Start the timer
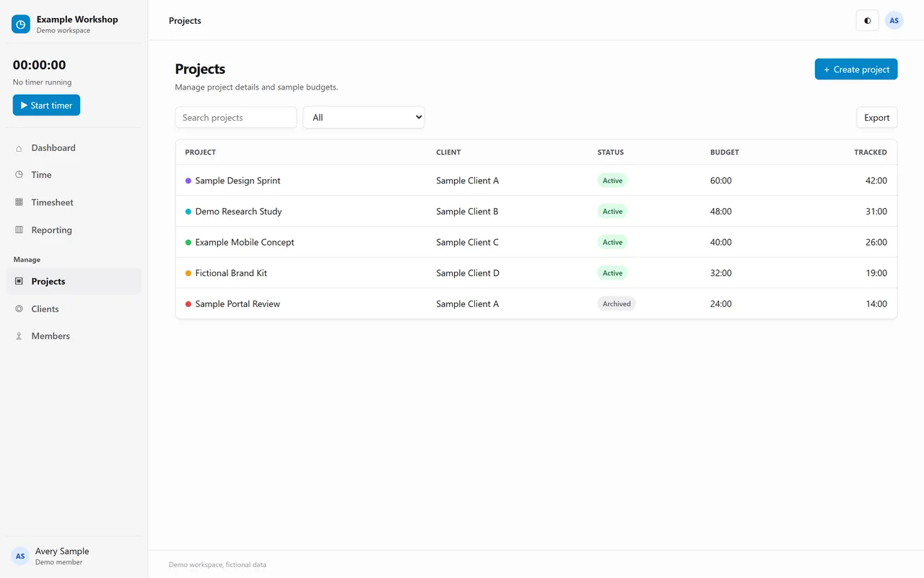This screenshot has height=578, width=924. [46, 105]
